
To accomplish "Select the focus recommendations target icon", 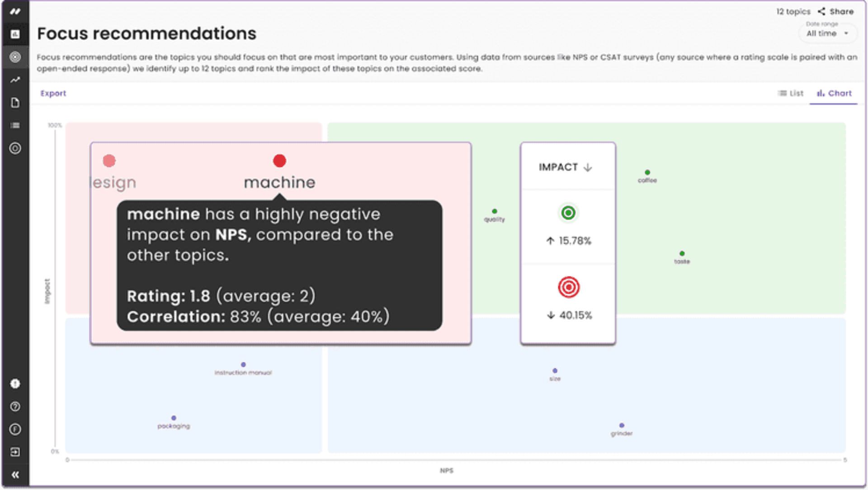I will coord(15,57).
